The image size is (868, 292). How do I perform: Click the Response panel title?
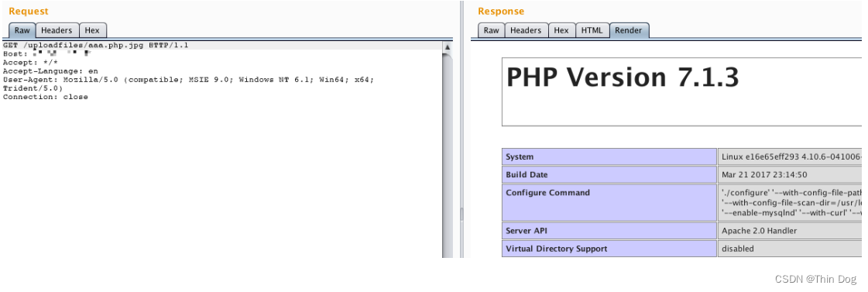click(501, 11)
